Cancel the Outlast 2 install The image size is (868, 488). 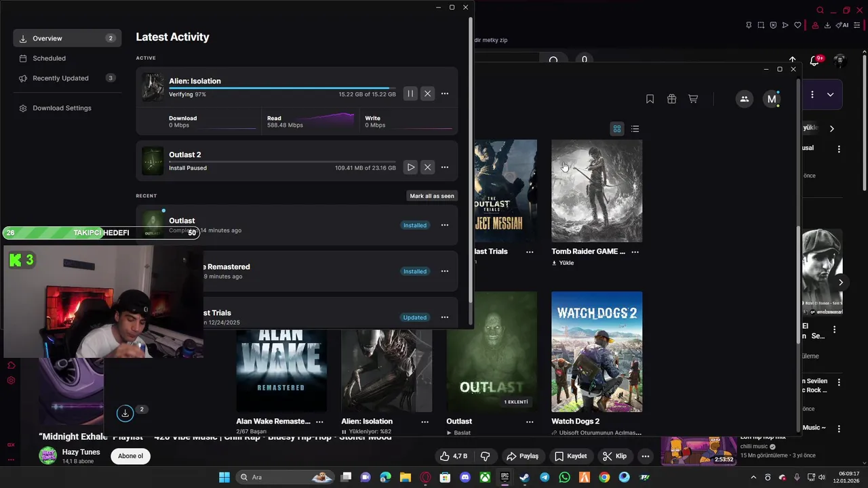427,167
